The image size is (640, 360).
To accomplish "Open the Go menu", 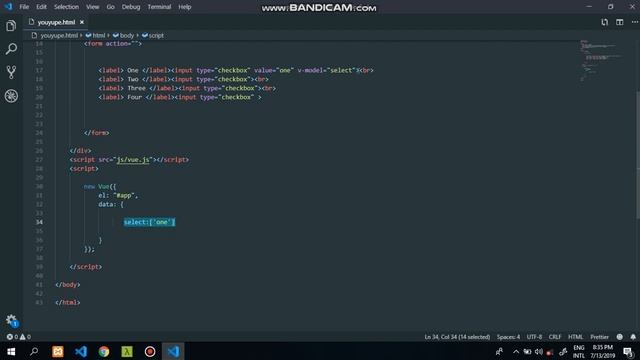I will point(111,7).
